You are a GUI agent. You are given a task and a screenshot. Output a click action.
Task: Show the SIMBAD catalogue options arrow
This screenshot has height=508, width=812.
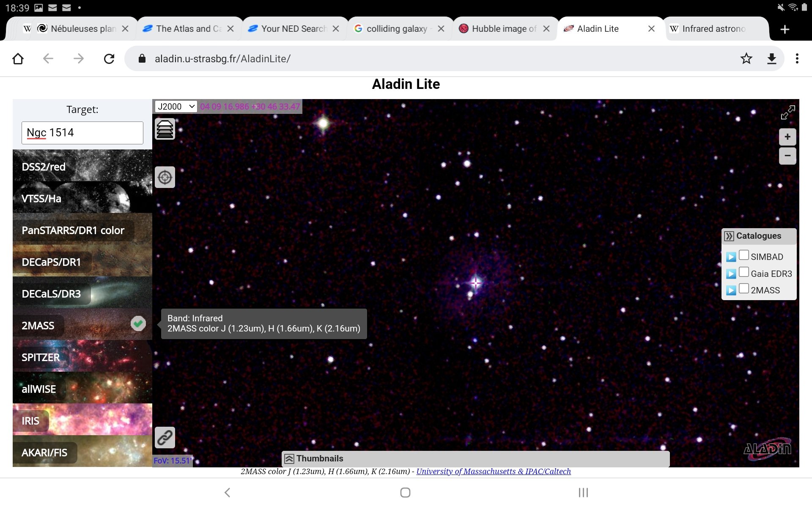[731, 257]
